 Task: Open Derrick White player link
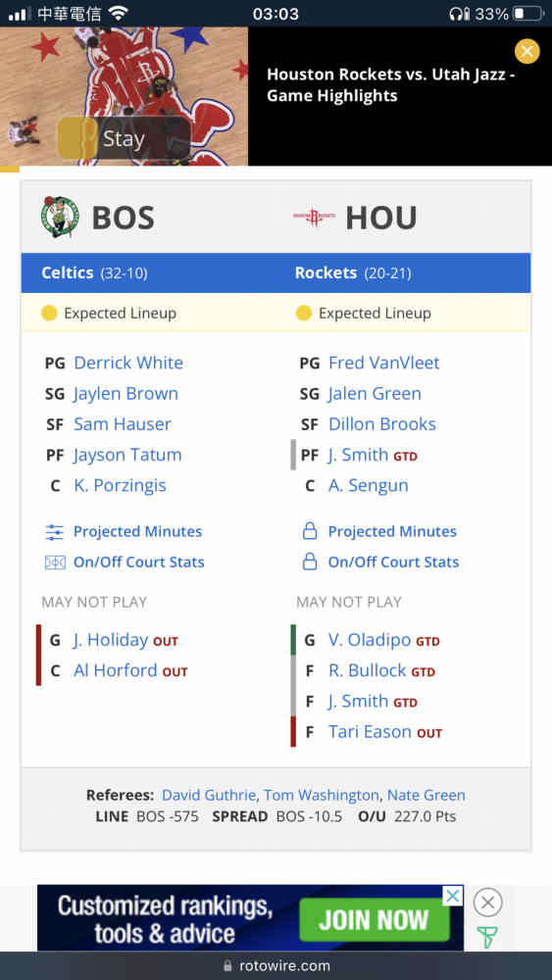click(128, 364)
